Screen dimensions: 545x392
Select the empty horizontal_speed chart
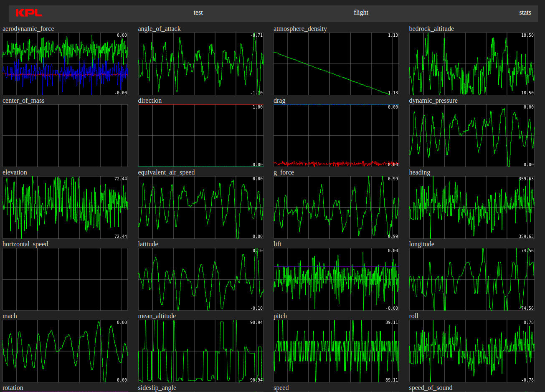(x=65, y=279)
